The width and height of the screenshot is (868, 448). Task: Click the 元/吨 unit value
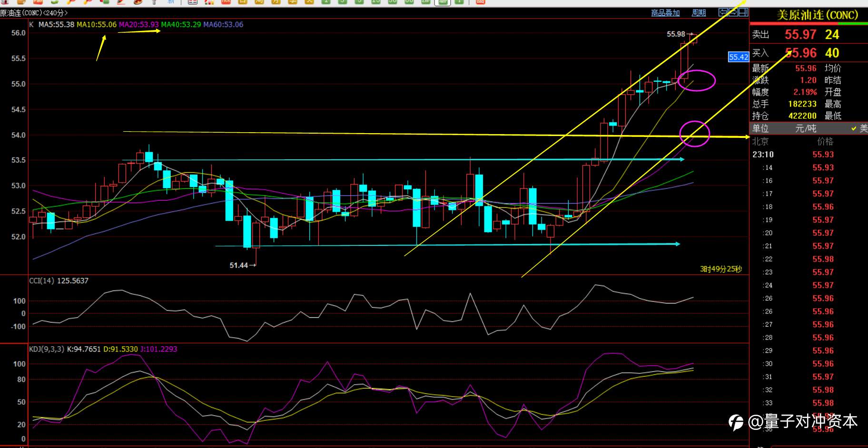click(x=806, y=128)
